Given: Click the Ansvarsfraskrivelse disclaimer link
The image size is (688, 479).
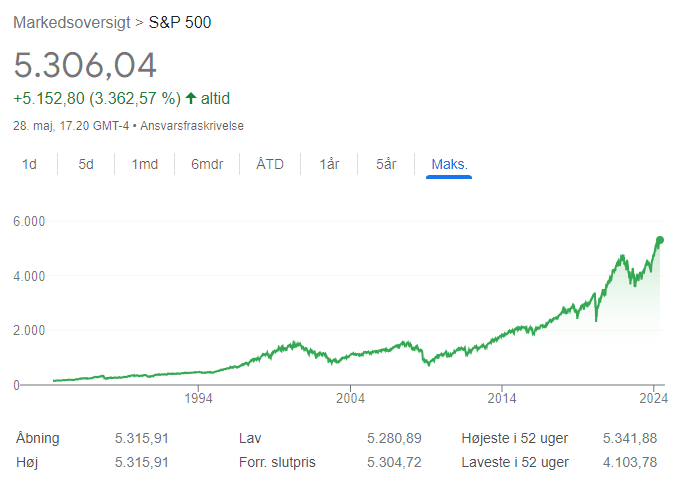Looking at the screenshot, I should pos(192,126).
